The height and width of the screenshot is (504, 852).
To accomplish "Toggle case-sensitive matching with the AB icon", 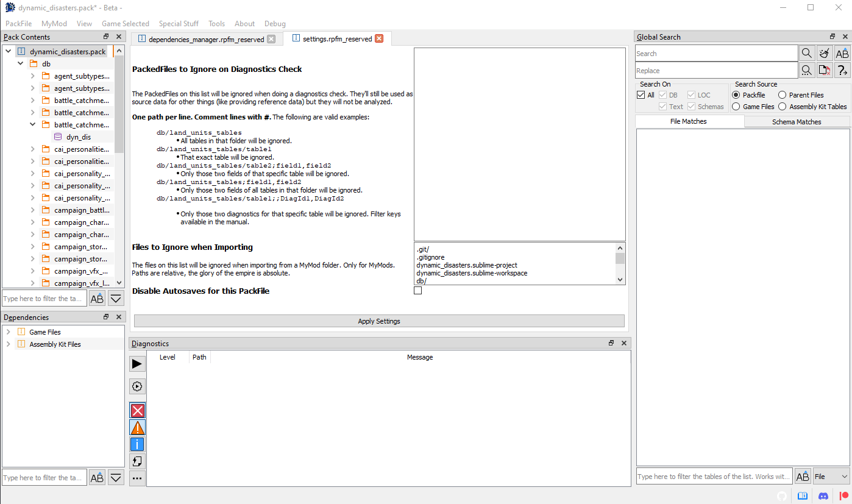I will (842, 53).
